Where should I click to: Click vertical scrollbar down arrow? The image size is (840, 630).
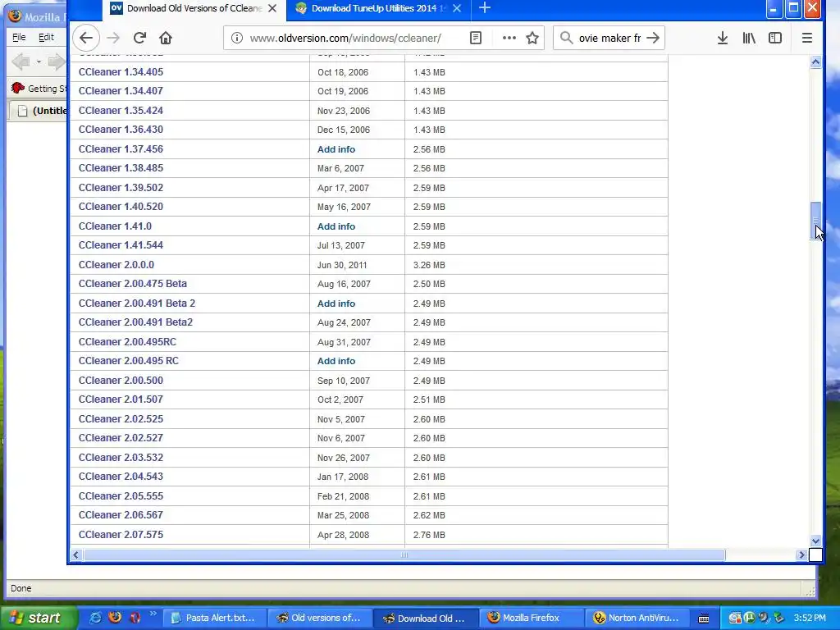click(x=815, y=541)
